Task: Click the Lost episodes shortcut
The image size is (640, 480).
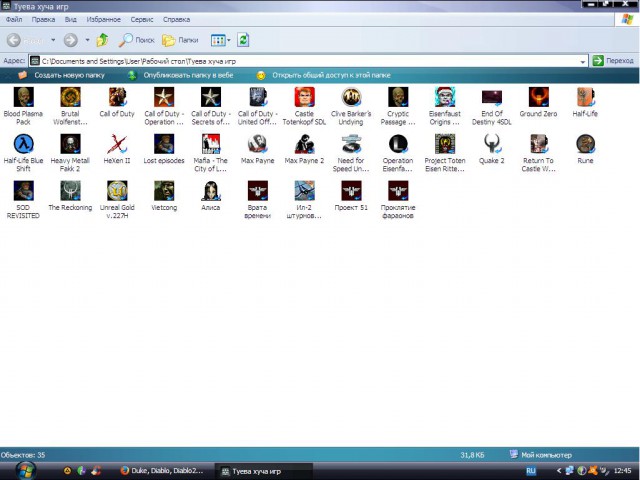Action: (164, 144)
